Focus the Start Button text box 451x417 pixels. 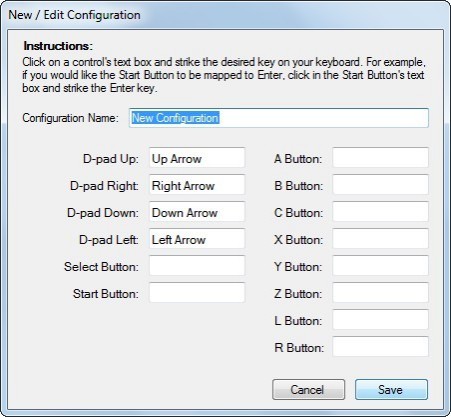(197, 293)
